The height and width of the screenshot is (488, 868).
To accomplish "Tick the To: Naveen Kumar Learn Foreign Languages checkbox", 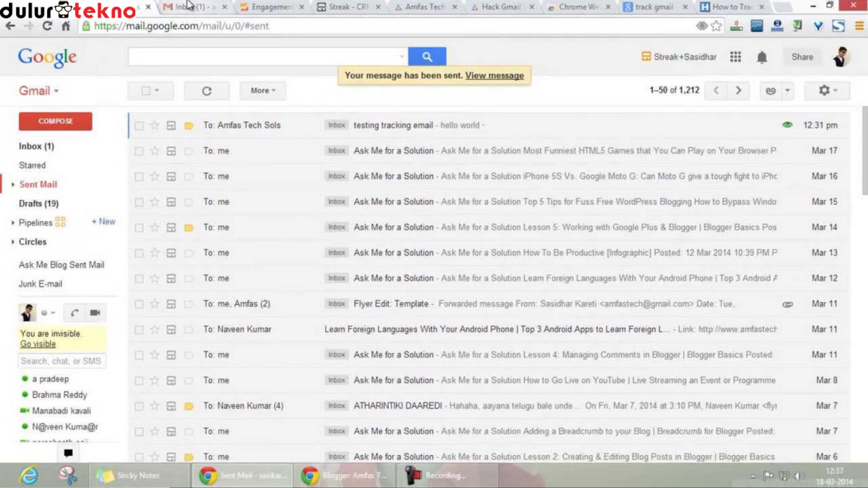I will 139,330.
